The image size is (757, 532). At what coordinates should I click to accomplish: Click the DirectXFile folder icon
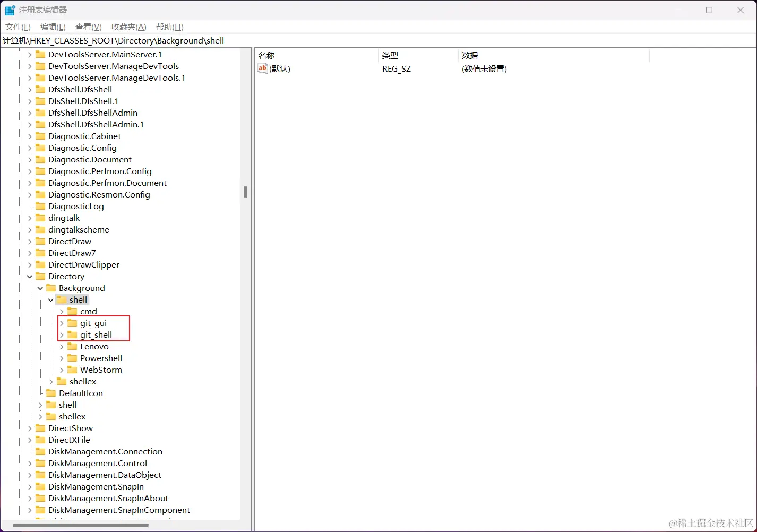(x=40, y=440)
